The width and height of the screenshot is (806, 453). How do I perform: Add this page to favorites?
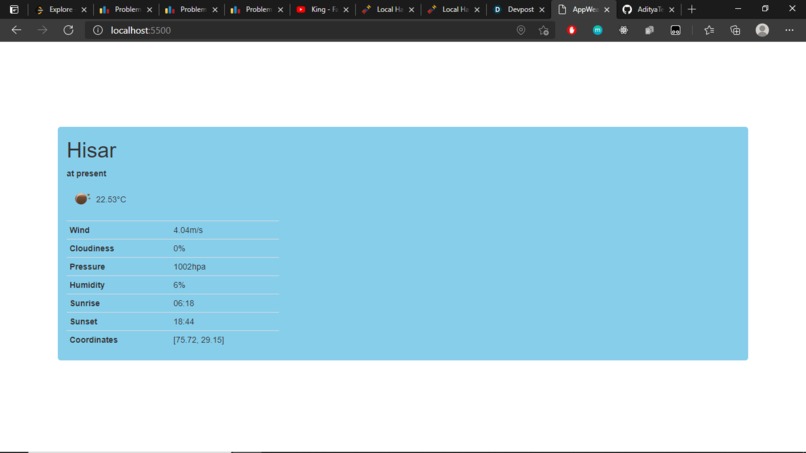543,30
